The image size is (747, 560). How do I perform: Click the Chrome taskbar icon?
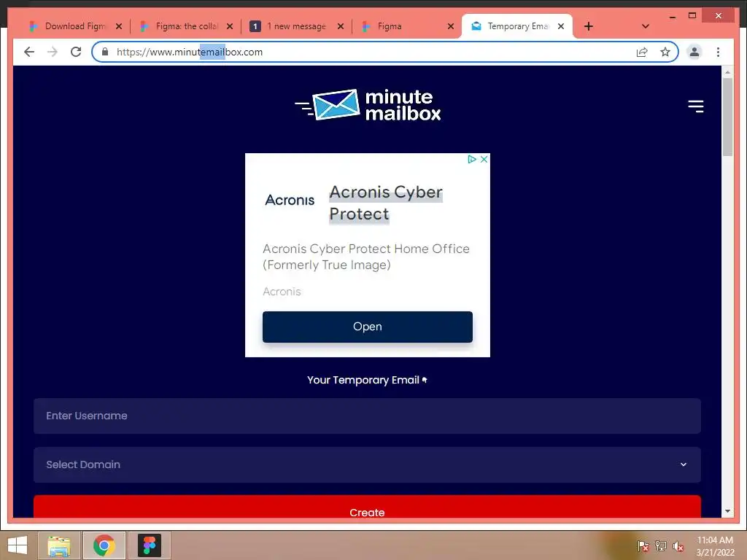tap(104, 545)
